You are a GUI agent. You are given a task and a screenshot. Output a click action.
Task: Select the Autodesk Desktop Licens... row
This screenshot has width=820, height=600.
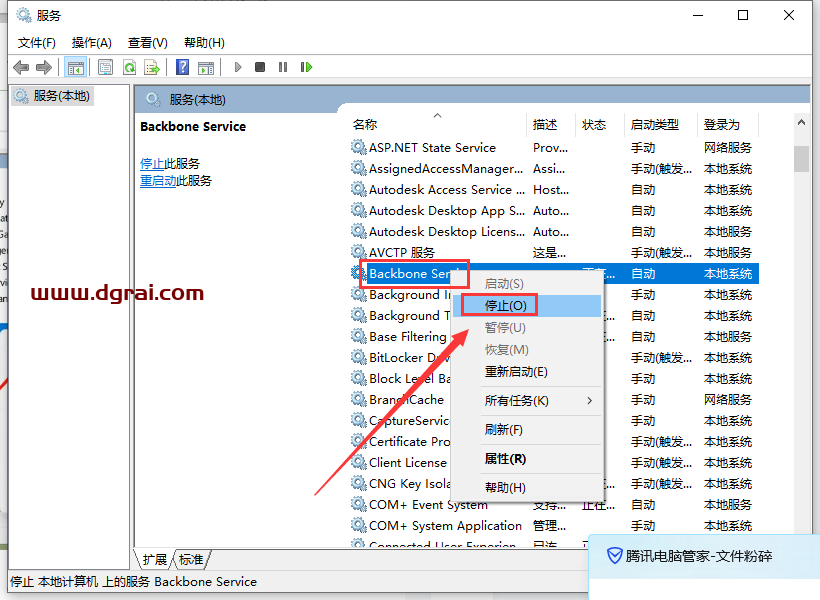554,231
